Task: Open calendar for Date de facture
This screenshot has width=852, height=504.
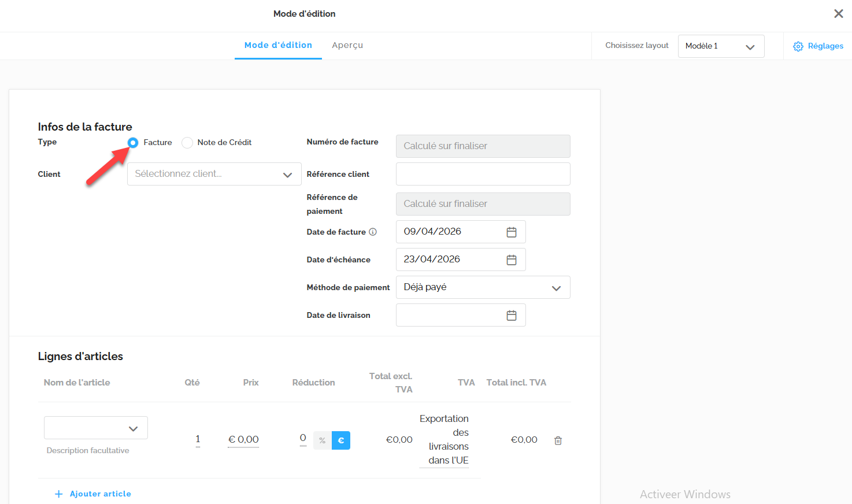Action: point(512,232)
